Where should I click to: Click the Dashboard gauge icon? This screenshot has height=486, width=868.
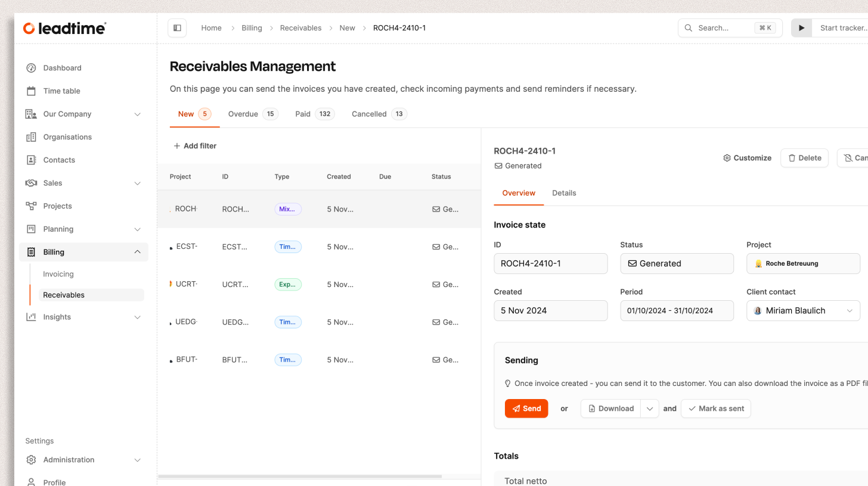(x=31, y=68)
